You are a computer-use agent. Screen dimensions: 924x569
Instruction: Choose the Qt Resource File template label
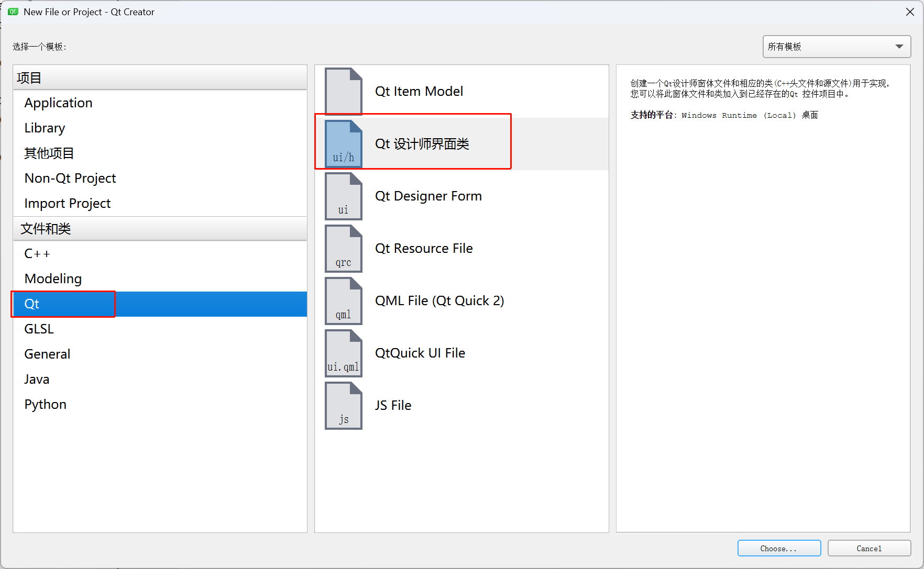tap(424, 249)
